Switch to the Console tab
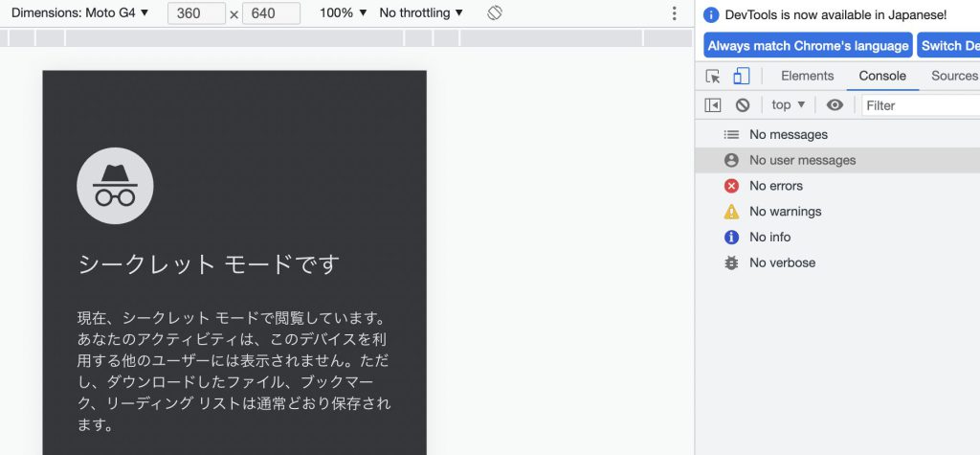The image size is (980, 455). pyautogui.click(x=882, y=76)
